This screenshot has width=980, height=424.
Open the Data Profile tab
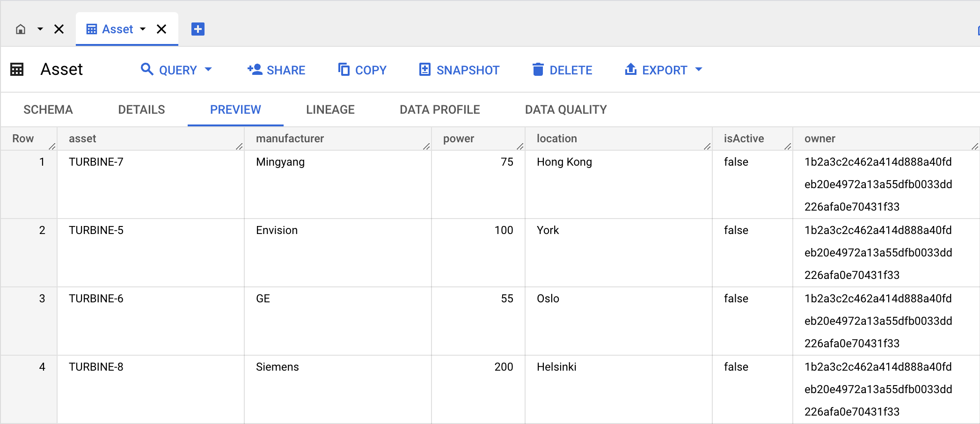click(x=439, y=110)
